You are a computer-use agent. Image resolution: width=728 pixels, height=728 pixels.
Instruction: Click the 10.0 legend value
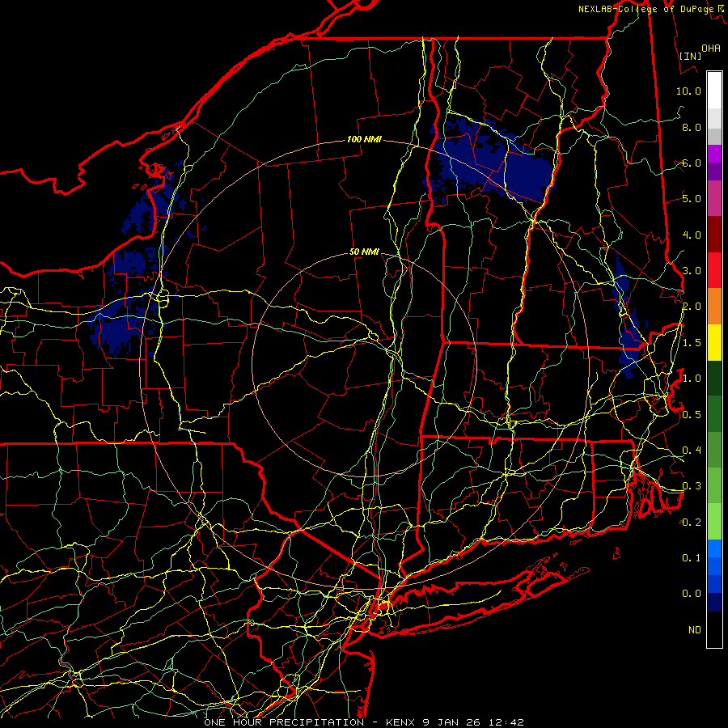(688, 91)
